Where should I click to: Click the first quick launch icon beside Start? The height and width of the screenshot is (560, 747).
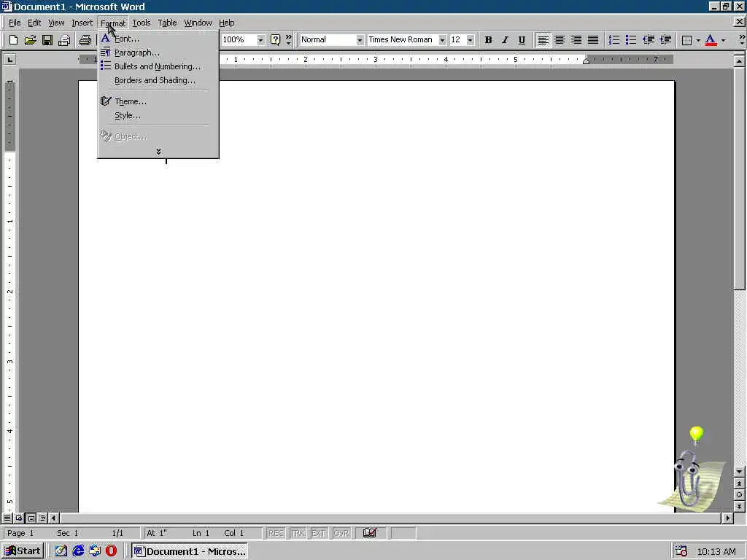[x=61, y=551]
